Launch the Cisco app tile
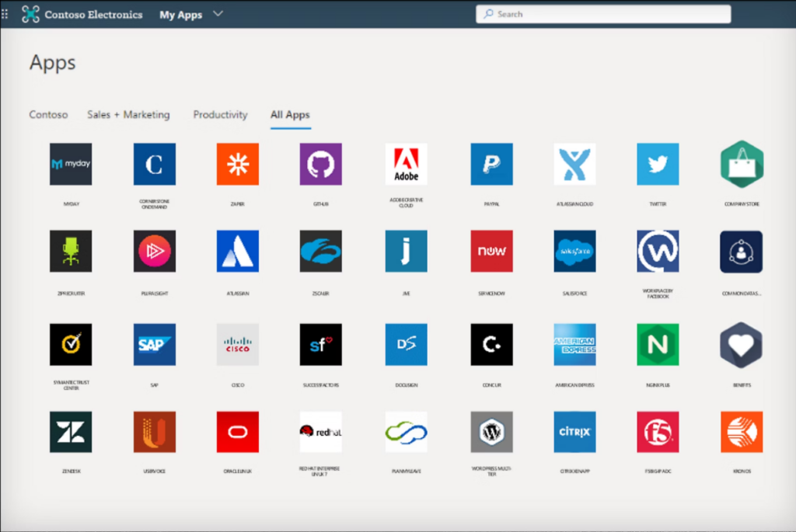 [237, 344]
